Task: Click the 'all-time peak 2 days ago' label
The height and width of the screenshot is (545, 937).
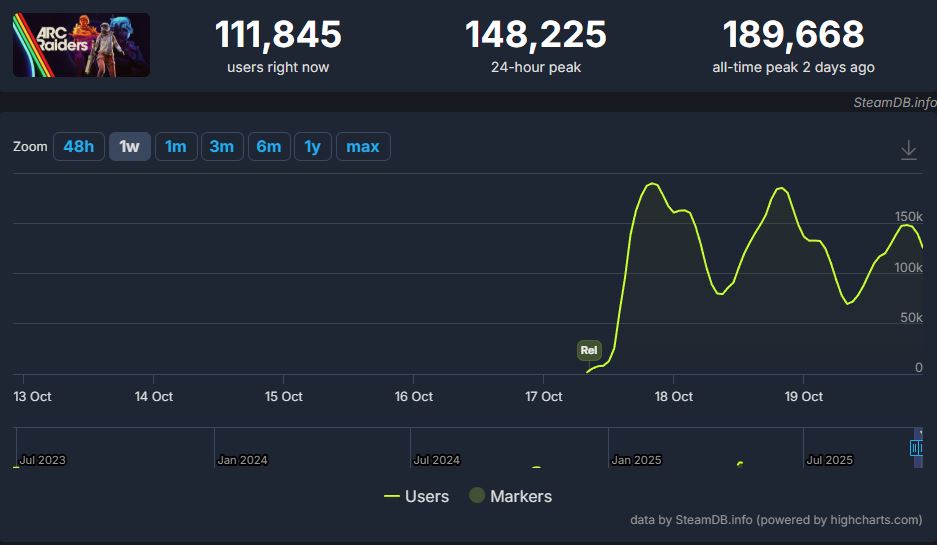Action: click(x=793, y=68)
